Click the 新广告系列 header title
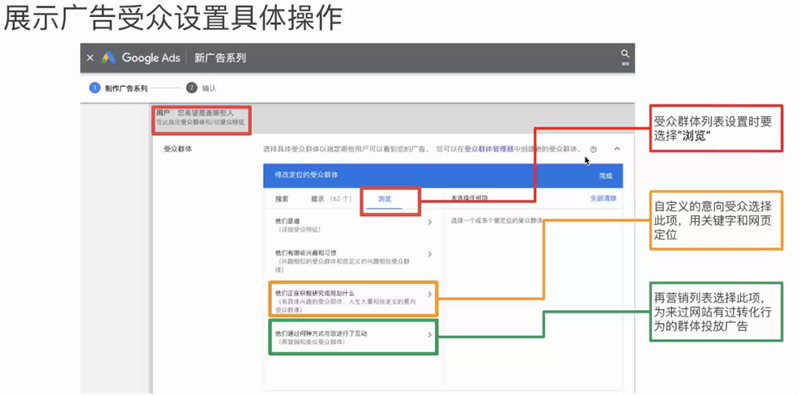The width and height of the screenshot is (800, 395). (220, 58)
